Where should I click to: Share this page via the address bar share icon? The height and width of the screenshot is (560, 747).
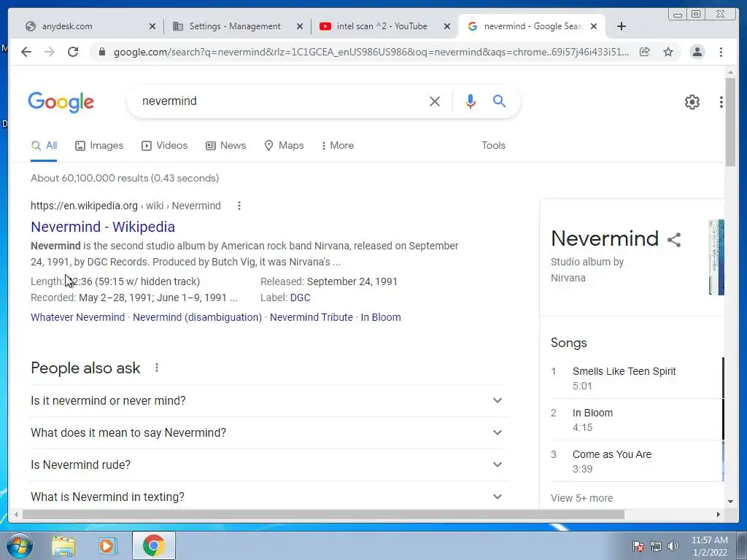tap(645, 52)
